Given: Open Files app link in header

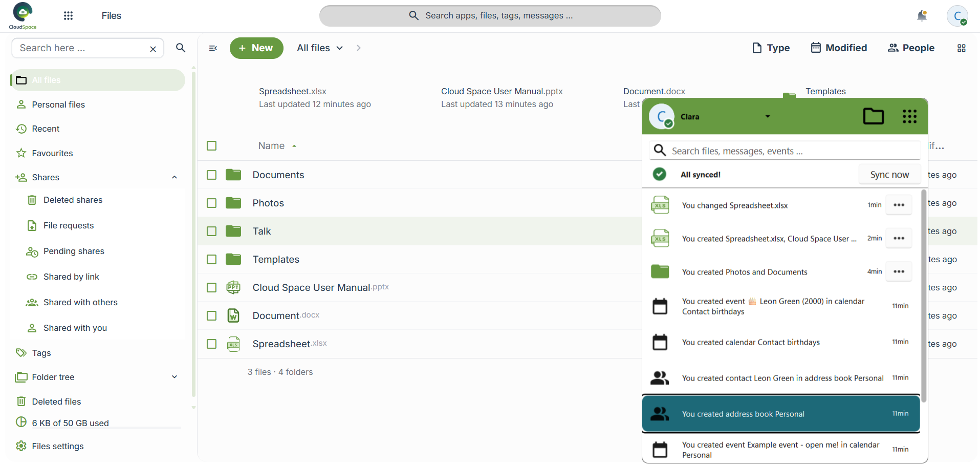Looking at the screenshot, I should 111,16.
